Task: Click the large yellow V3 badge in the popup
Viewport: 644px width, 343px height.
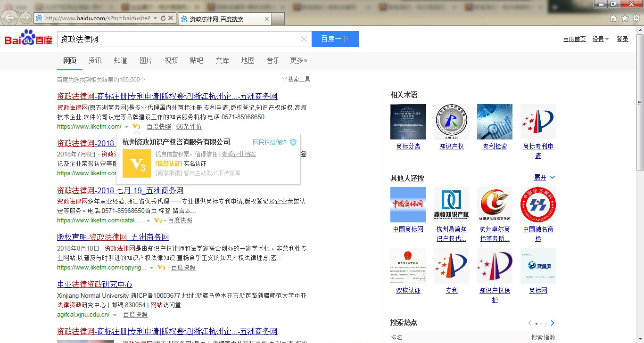Action: click(136, 163)
